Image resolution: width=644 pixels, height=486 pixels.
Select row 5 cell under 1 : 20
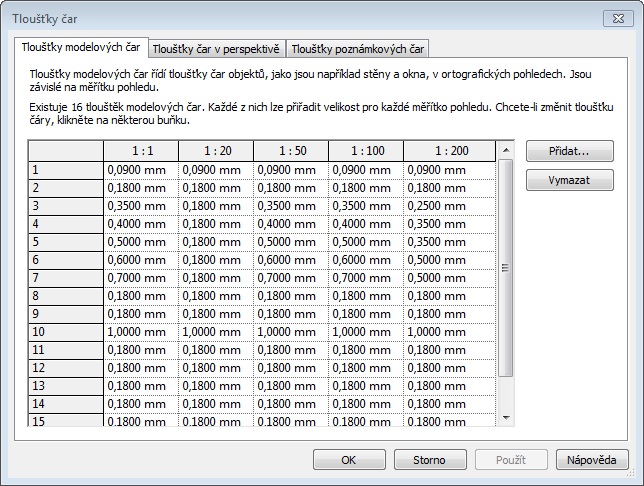(x=216, y=242)
